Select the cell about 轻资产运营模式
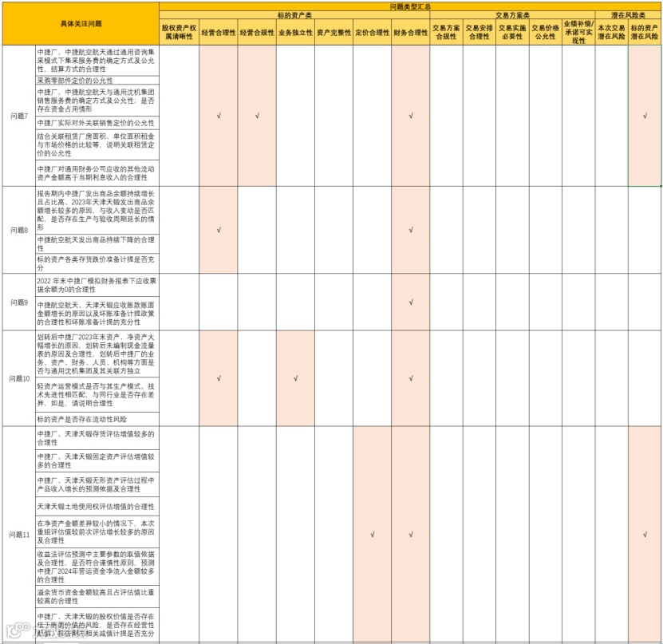Image resolution: width=663 pixels, height=644 pixels. (x=97, y=394)
